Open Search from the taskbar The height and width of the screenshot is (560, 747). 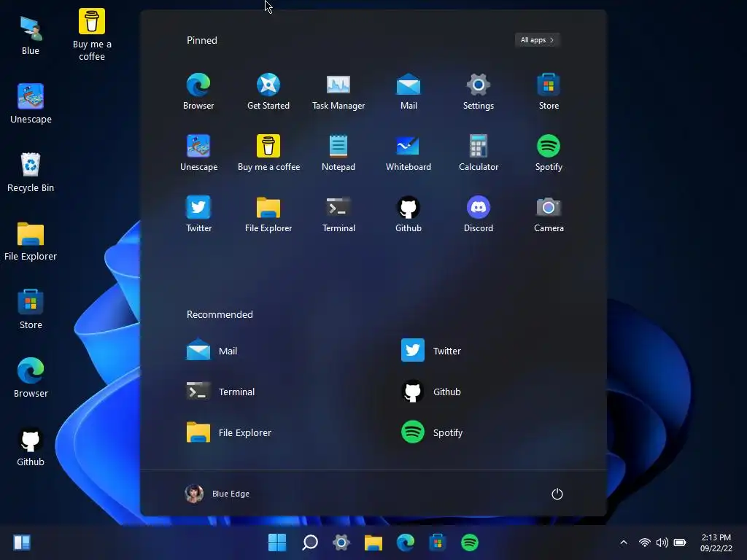309,542
